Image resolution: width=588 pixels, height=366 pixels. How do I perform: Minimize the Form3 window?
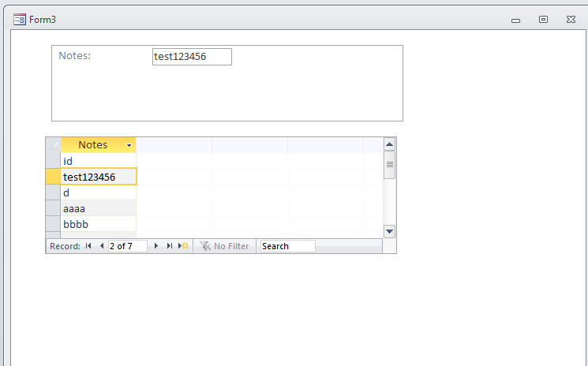(515, 21)
